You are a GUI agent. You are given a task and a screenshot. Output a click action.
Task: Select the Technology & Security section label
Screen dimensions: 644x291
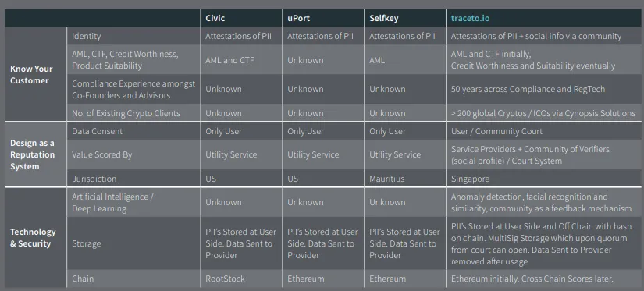33,238
